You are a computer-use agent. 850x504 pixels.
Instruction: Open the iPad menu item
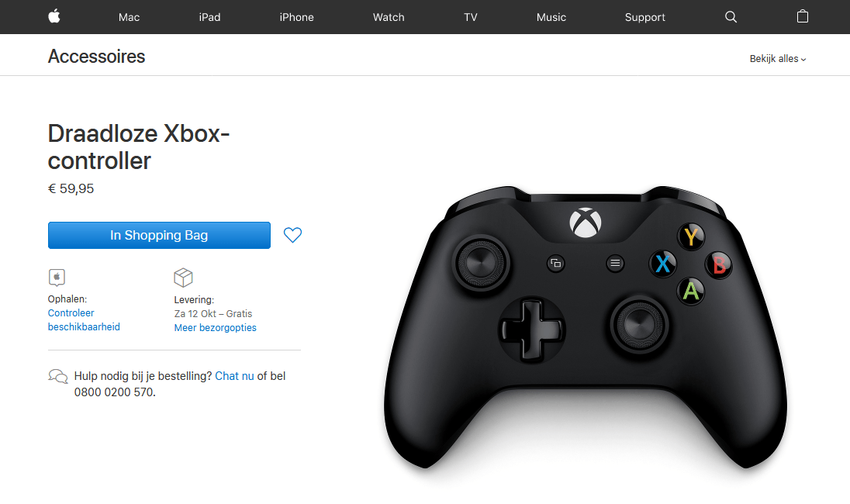(210, 17)
